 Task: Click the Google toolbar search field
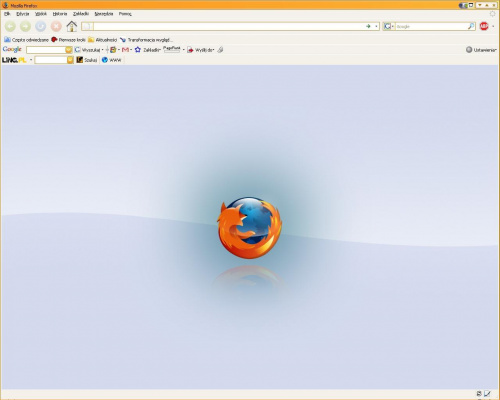46,50
